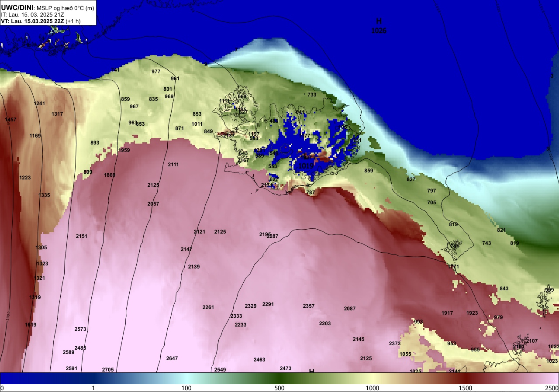Click the 2357 height value
The height and width of the screenshot is (392, 559).
309,306
